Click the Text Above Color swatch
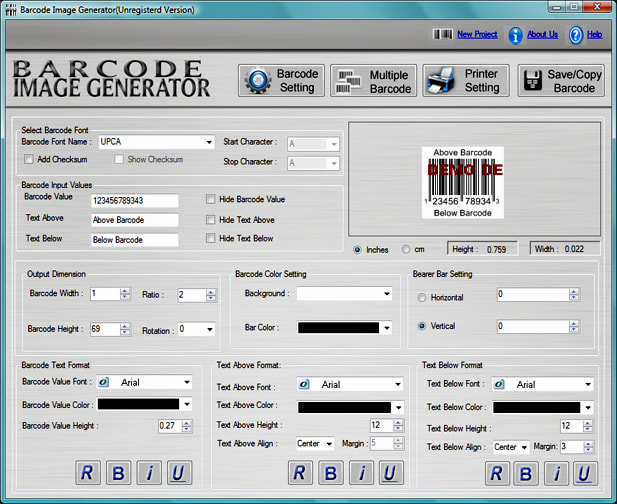Viewport: 617px width, 504px height. (x=344, y=408)
